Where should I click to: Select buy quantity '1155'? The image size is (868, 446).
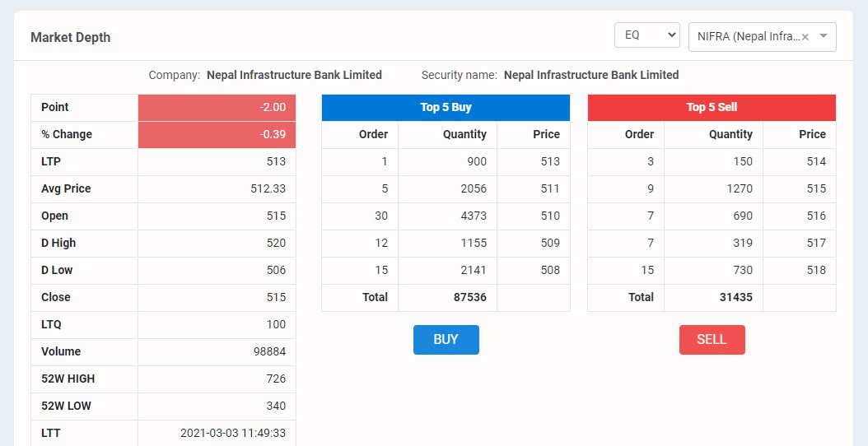(x=474, y=243)
